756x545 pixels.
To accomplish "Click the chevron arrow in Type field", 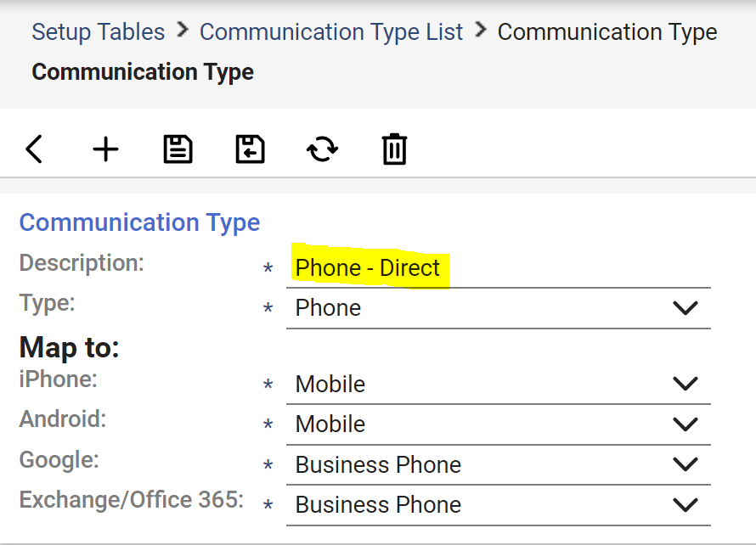I will tap(685, 308).
